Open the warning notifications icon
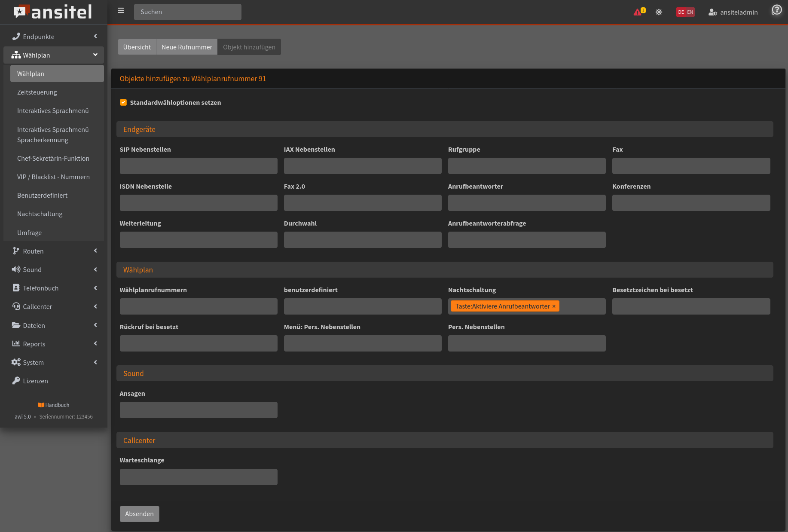This screenshot has height=532, width=788. coord(638,12)
